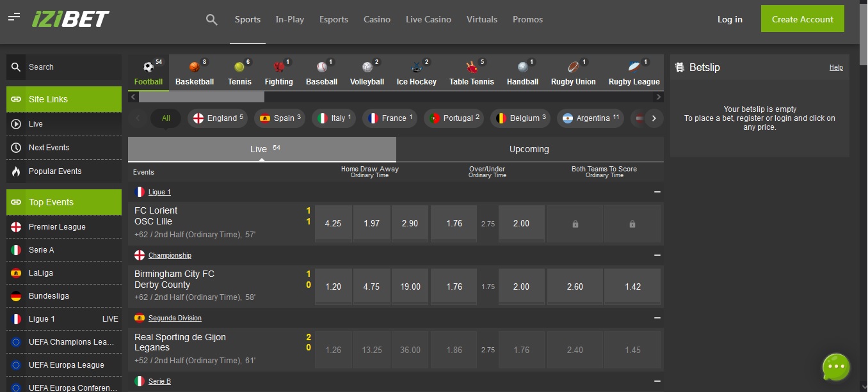Click the second locked Both Teams To Score cell
Image resolution: width=868 pixels, height=392 pixels.
pyautogui.click(x=632, y=224)
